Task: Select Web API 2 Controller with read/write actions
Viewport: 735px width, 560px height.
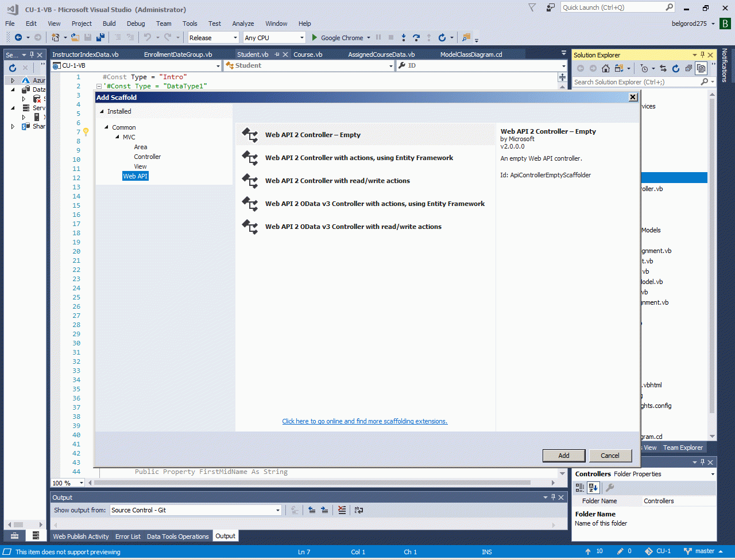Action: point(365,181)
